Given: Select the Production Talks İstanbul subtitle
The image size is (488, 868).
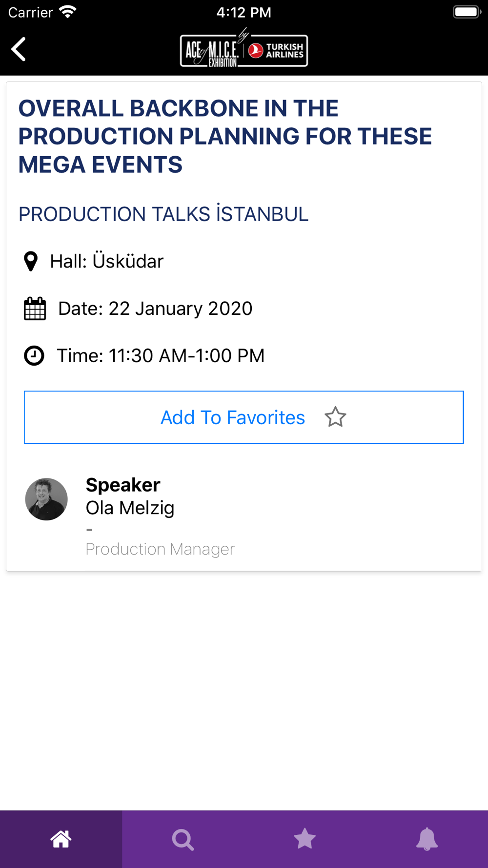Looking at the screenshot, I should pyautogui.click(x=163, y=214).
